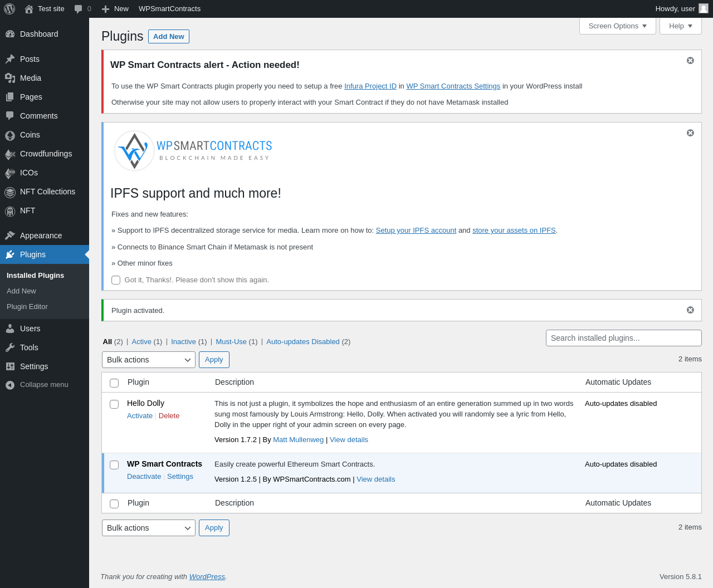The width and height of the screenshot is (713, 588).
Task: Click the Collapse menu arrow icon
Action: (x=10, y=385)
